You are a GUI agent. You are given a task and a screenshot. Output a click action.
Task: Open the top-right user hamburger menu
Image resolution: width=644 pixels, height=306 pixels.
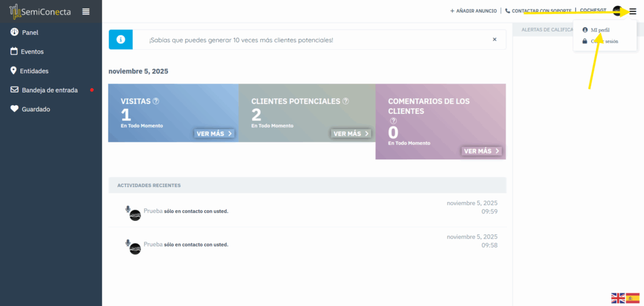click(x=633, y=11)
